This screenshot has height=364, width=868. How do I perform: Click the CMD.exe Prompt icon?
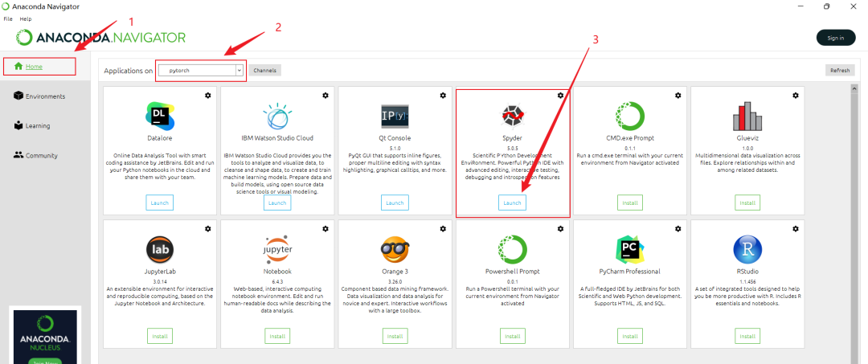pos(630,117)
